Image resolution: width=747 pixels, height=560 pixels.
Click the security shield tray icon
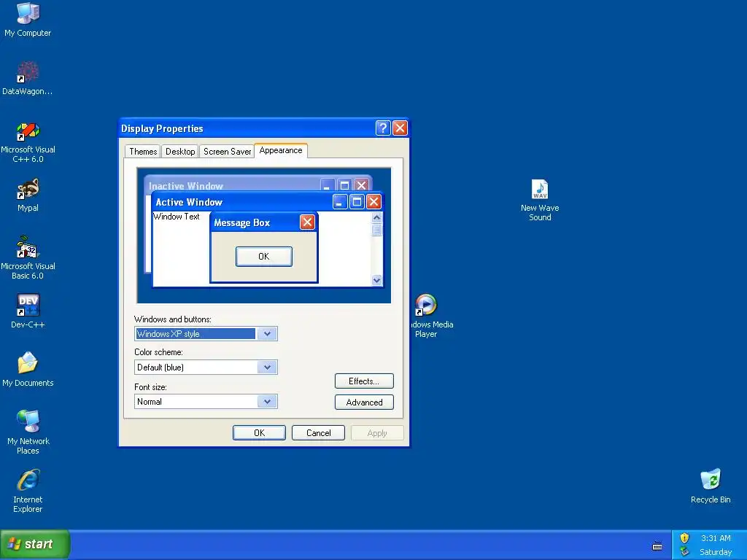[684, 538]
